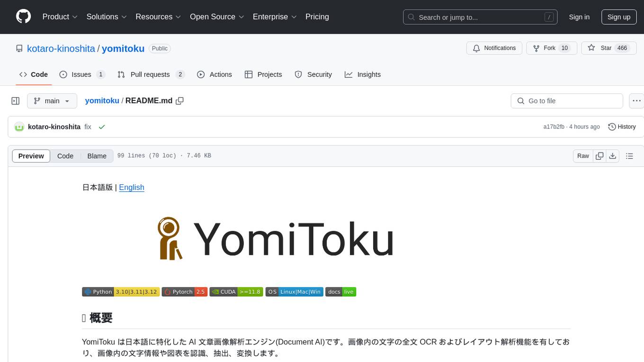Open the Pricing page
The image size is (644, 362).
317,17
